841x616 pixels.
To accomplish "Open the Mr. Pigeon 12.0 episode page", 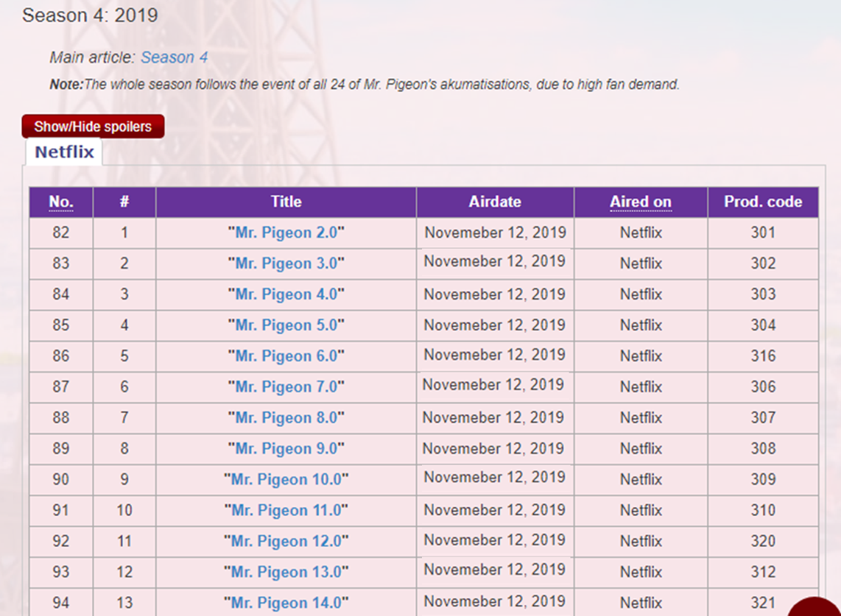I will point(286,542).
